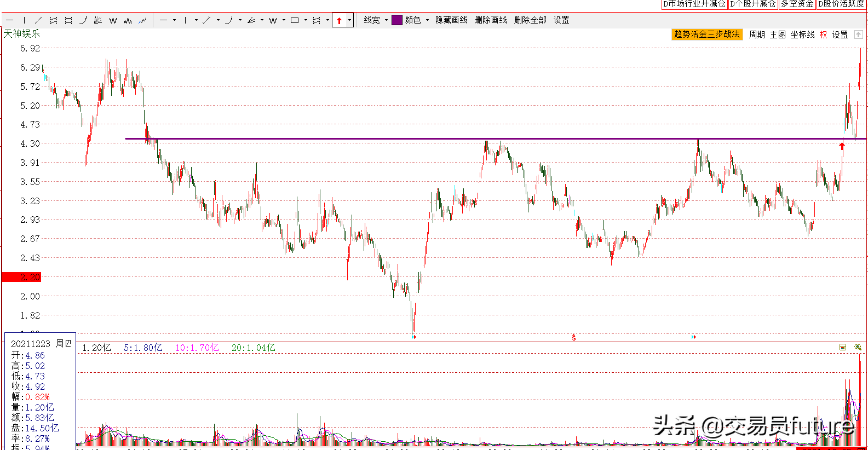
Task: Select the fan lines drawing tool
Action: 98,20
